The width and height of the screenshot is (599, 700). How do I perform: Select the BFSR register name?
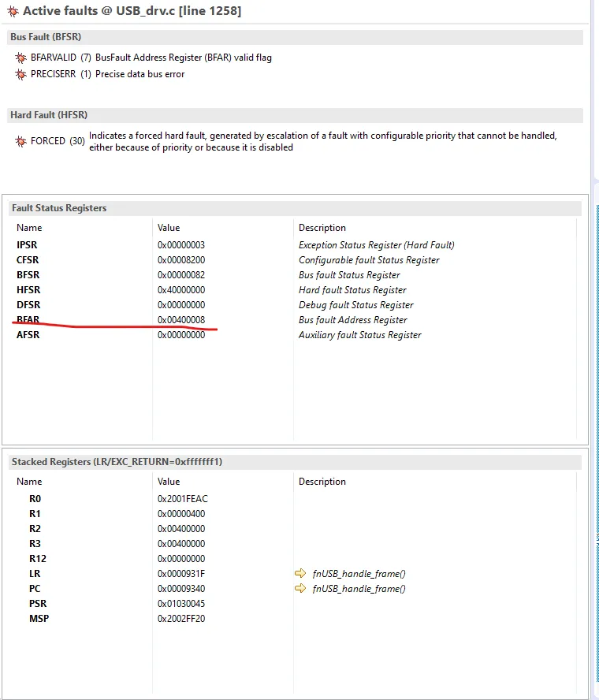point(28,275)
